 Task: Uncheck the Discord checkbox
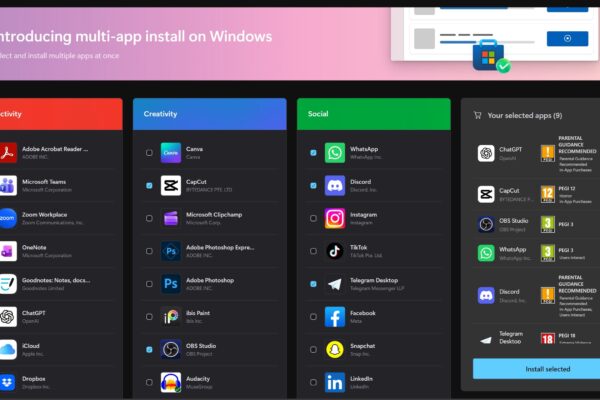[313, 186]
